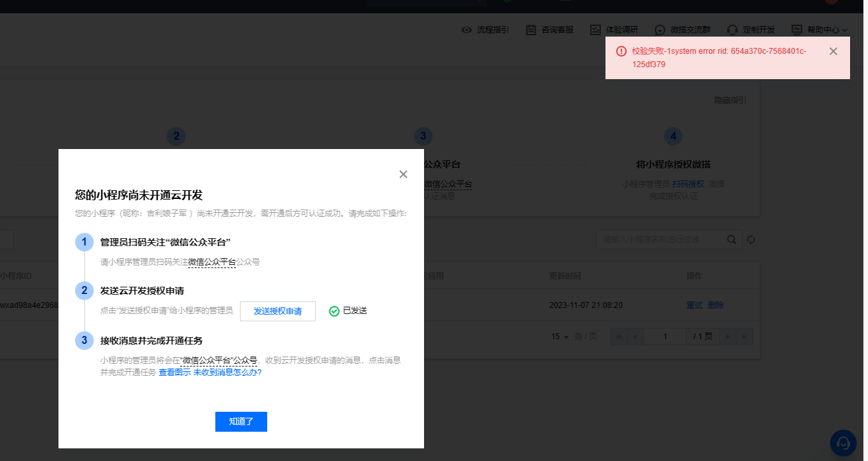Click 隐藏指引 to hide the guide
This screenshot has width=868, height=461.
click(x=730, y=100)
